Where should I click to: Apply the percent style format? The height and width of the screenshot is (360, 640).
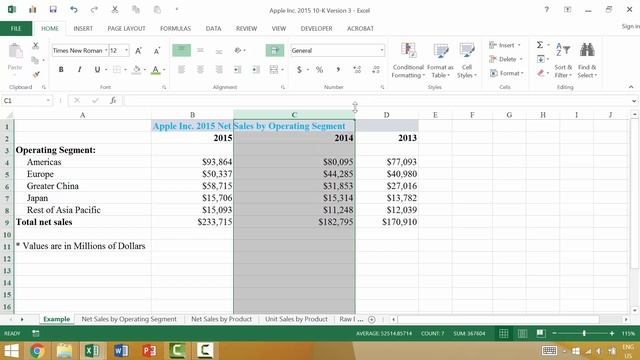(x=320, y=70)
